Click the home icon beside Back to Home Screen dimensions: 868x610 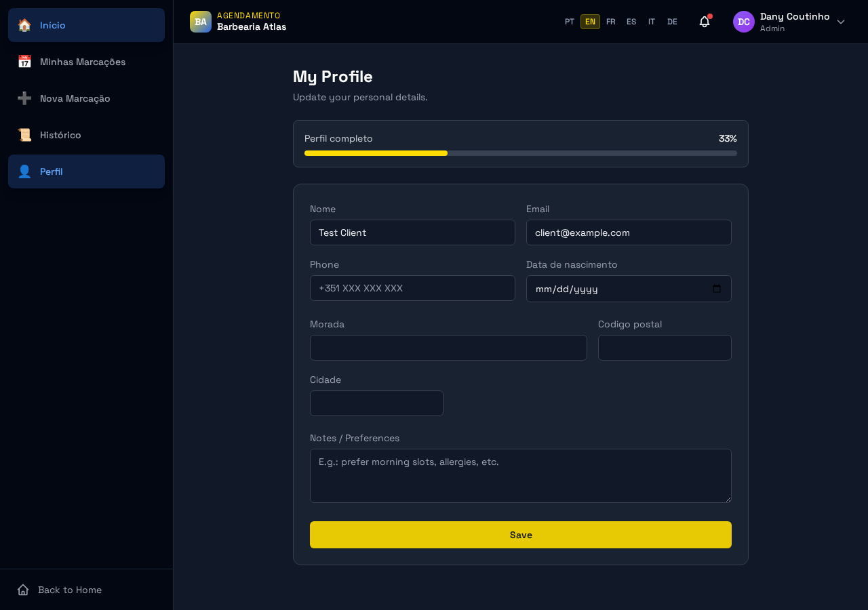point(23,590)
